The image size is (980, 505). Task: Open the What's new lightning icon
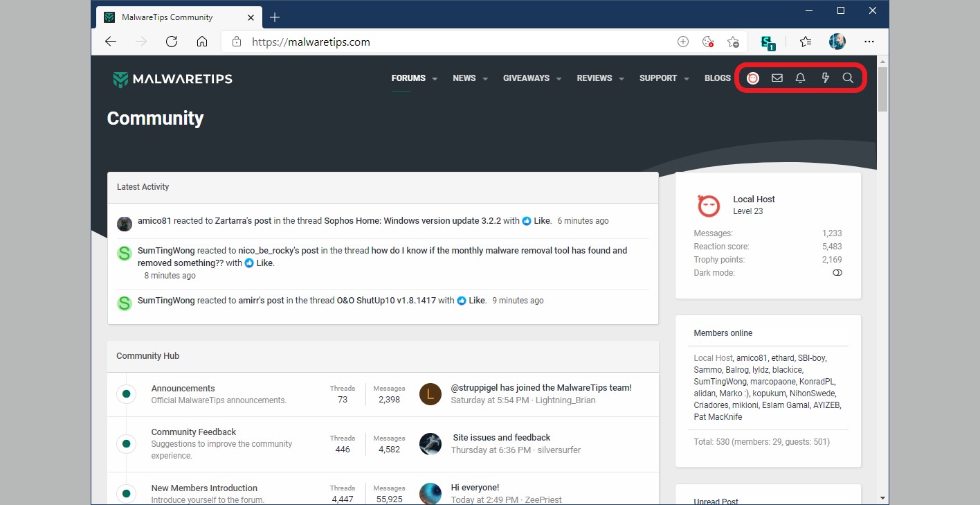(x=825, y=78)
